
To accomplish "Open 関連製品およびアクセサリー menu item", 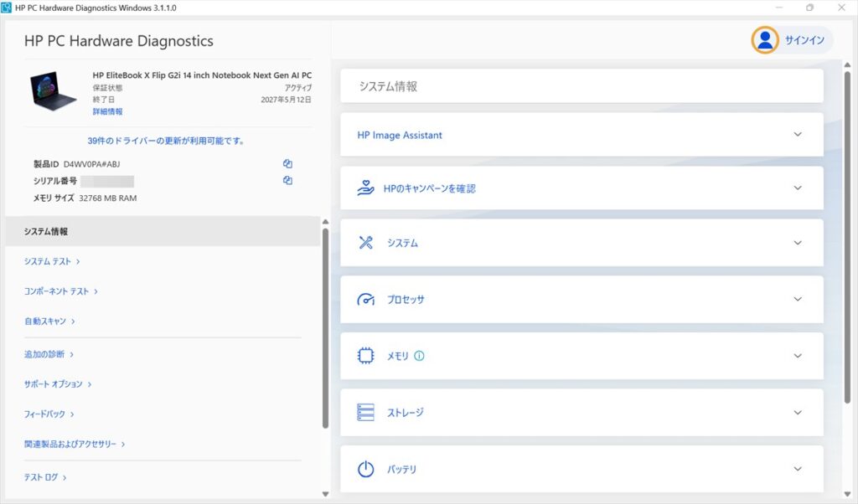I will click(x=75, y=445).
